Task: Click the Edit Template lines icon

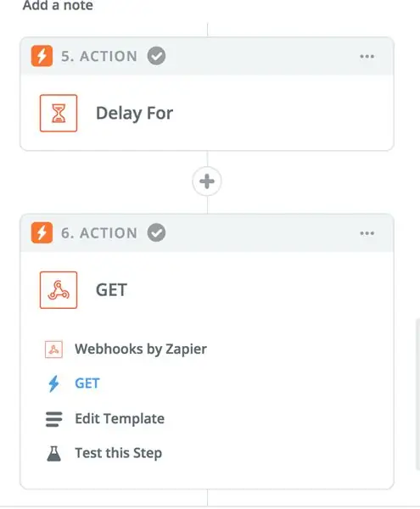Action: pos(54,419)
